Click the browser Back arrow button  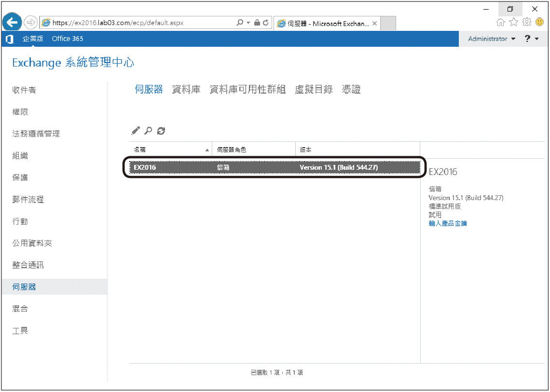click(x=12, y=23)
